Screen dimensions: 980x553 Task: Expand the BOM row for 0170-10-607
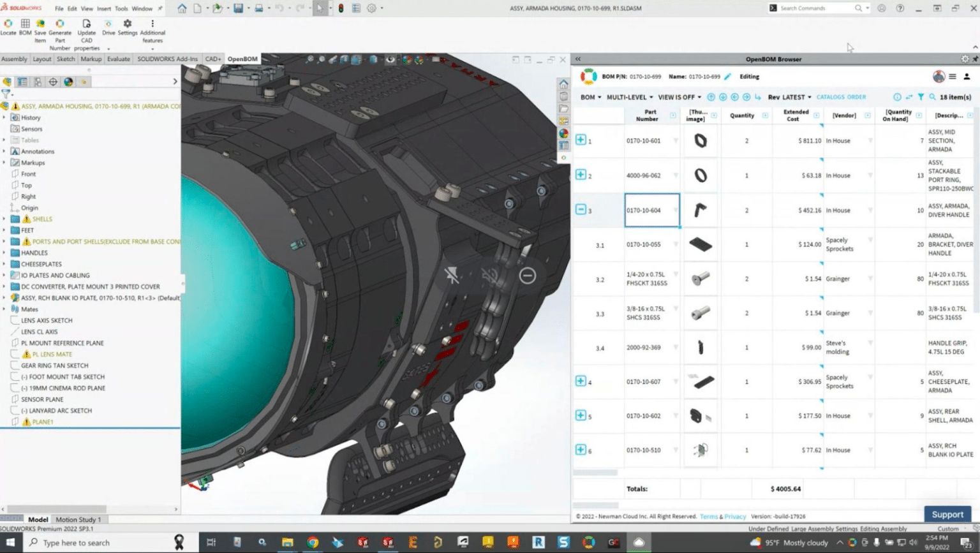click(581, 380)
